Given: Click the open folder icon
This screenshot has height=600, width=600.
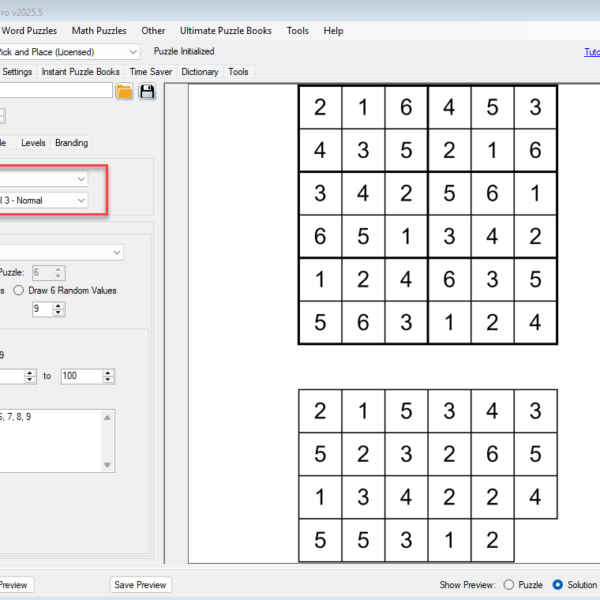Looking at the screenshot, I should 124,92.
